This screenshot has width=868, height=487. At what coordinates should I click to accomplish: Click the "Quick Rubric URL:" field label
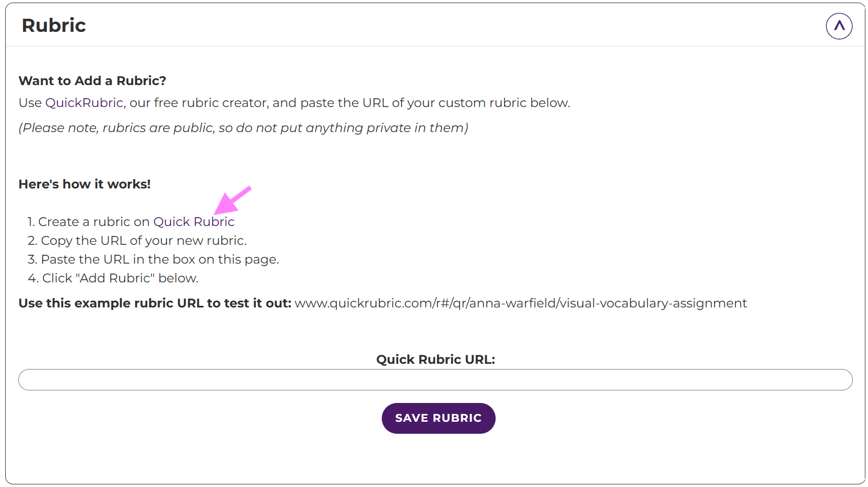435,360
